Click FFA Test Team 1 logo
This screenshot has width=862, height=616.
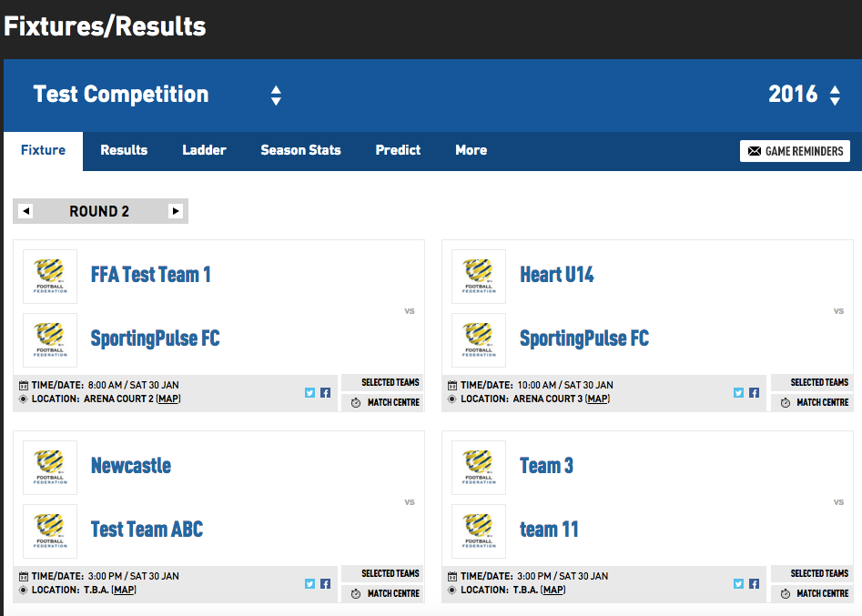click(50, 277)
